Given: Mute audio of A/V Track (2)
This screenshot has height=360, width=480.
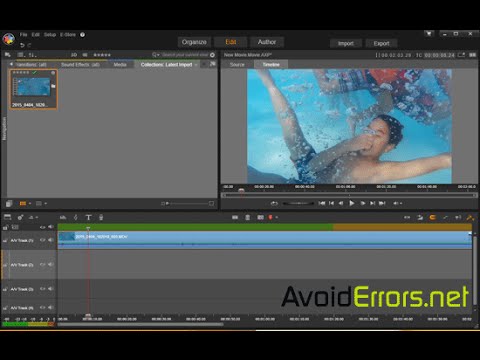Looking at the screenshot, I should click(50, 265).
